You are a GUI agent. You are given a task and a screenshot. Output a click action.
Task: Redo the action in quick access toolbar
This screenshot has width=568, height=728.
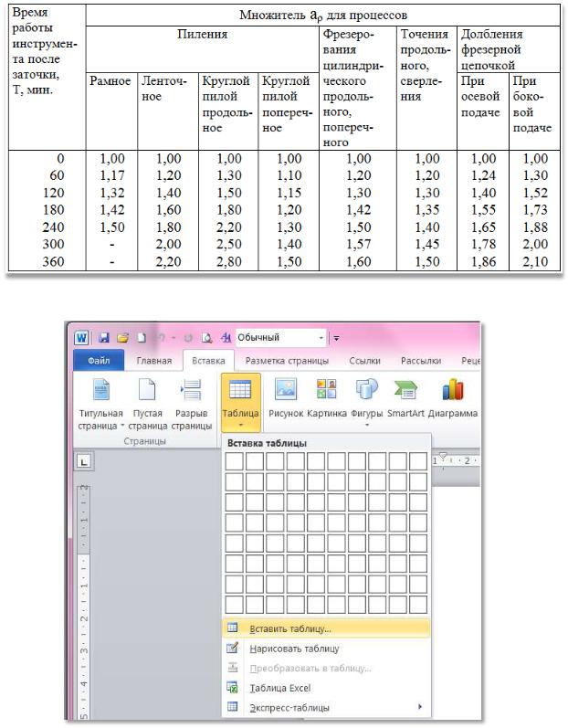[188, 338]
